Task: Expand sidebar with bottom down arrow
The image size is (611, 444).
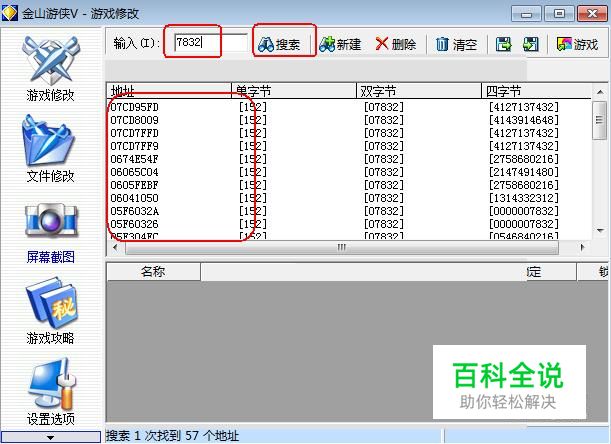Action: 51,437
